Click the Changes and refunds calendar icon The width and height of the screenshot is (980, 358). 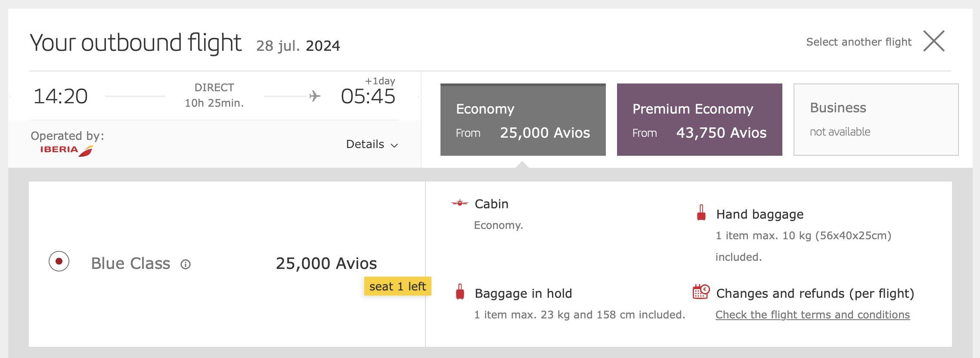[x=701, y=292]
